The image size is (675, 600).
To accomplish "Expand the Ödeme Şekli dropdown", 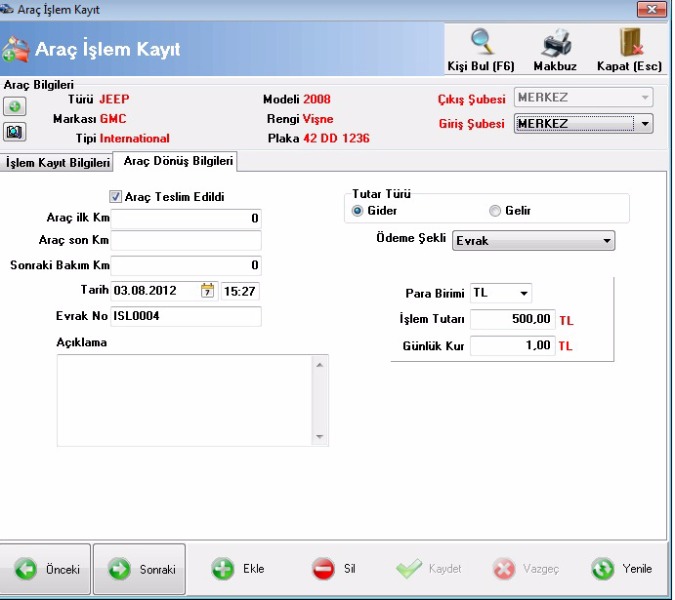I will click(x=606, y=241).
